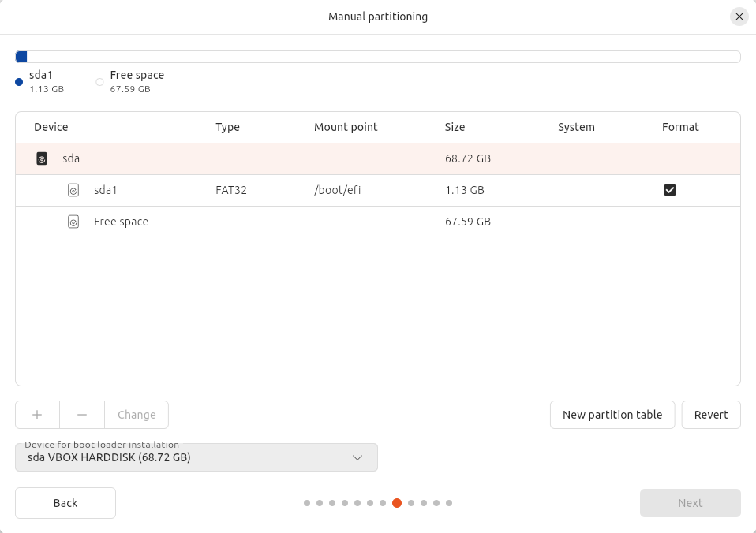Click the blue sda1 segment in disk bar
This screenshot has width=756, height=533.
[x=21, y=57]
